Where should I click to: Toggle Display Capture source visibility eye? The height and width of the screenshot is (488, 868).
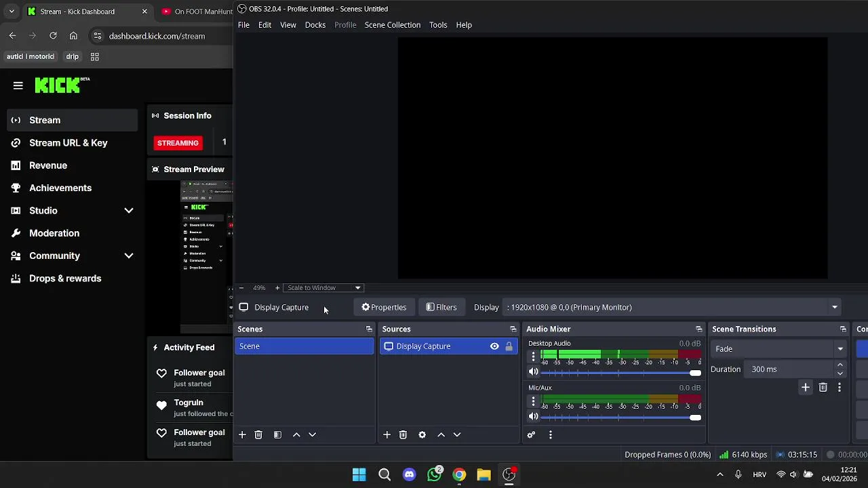(494, 346)
